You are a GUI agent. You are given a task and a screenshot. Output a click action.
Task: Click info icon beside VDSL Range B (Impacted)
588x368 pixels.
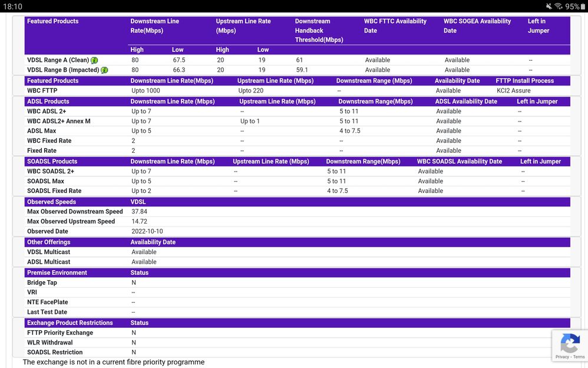[104, 70]
